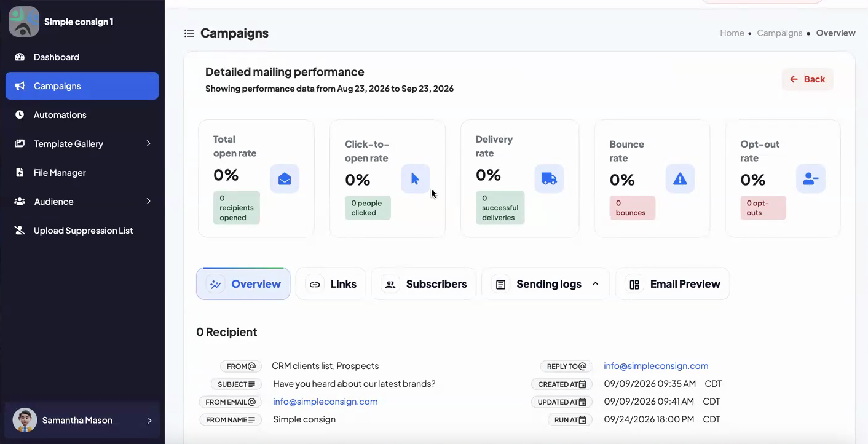Click the 0 people clicked badge
Viewport: 868px width, 444px height.
tap(368, 208)
